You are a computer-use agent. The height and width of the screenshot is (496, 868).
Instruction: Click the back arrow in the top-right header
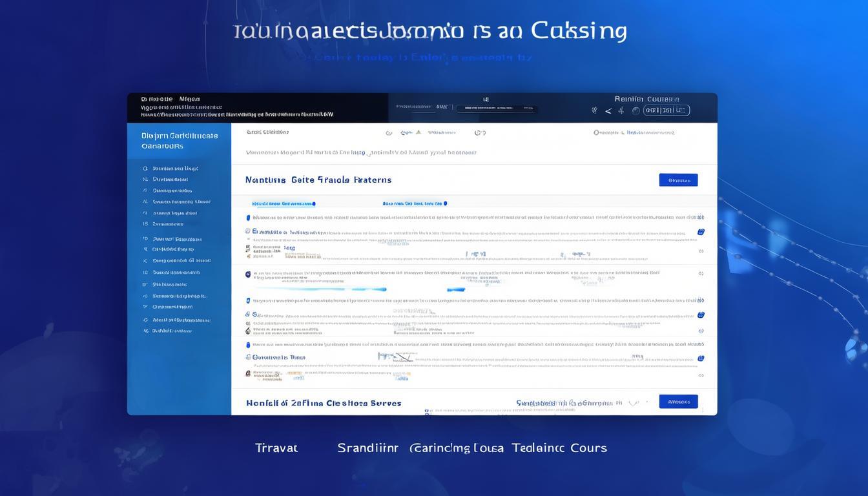coord(608,110)
